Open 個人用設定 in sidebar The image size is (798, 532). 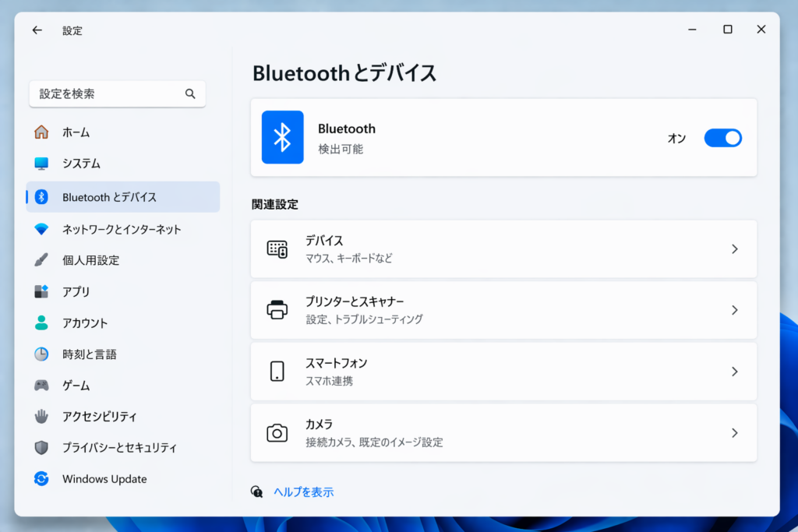122,260
